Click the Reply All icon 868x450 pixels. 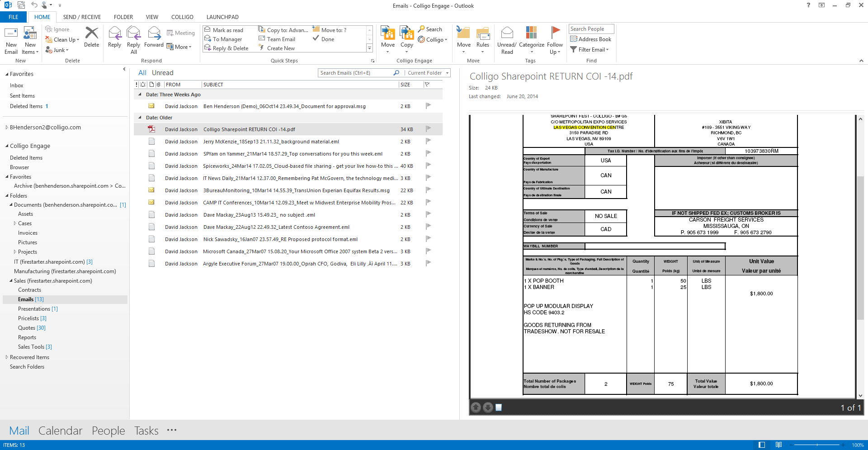point(133,33)
